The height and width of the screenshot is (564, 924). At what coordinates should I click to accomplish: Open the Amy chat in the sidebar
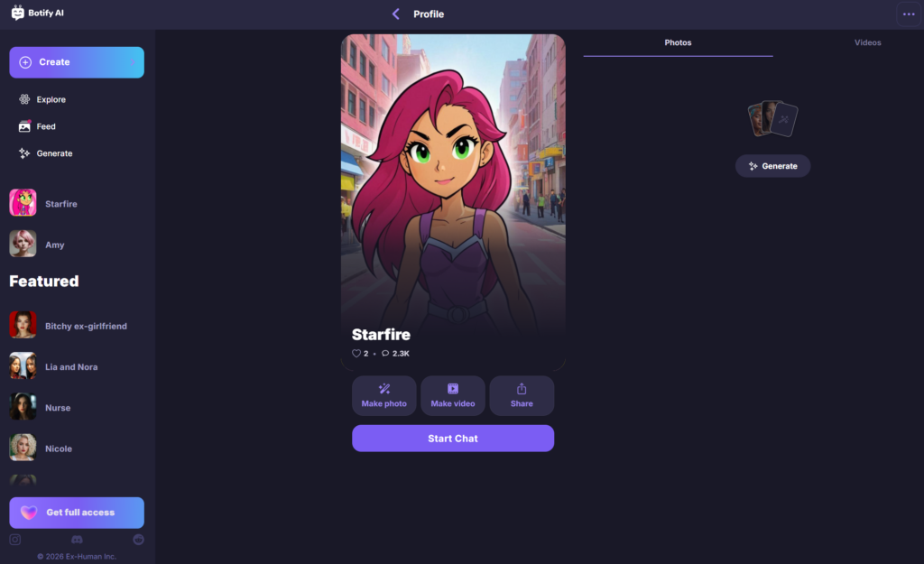(x=77, y=244)
